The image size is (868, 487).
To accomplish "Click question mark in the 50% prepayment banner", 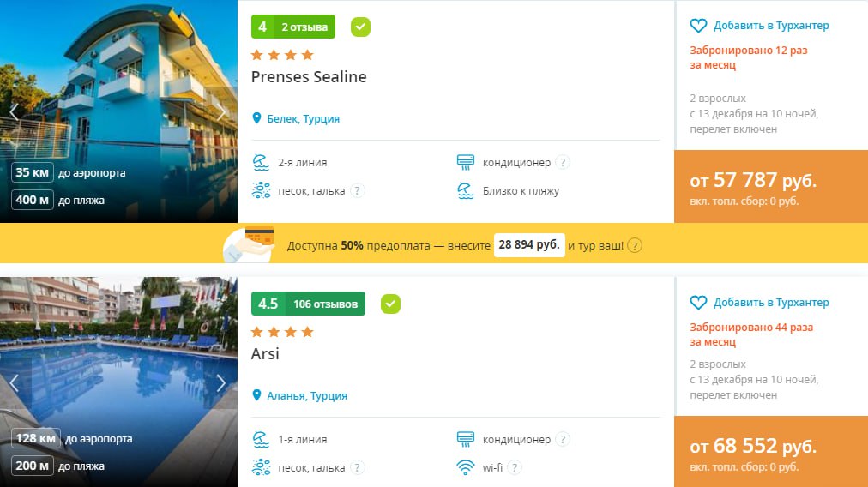I will point(634,246).
